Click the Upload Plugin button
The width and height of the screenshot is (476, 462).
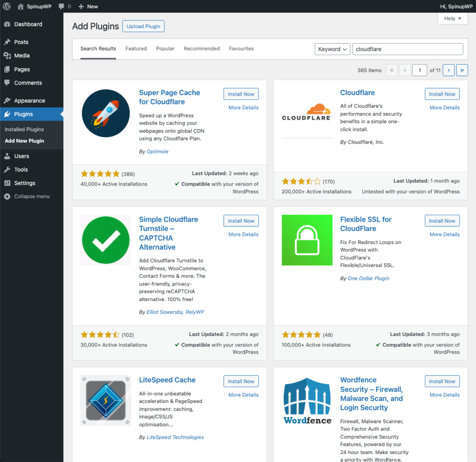(143, 26)
